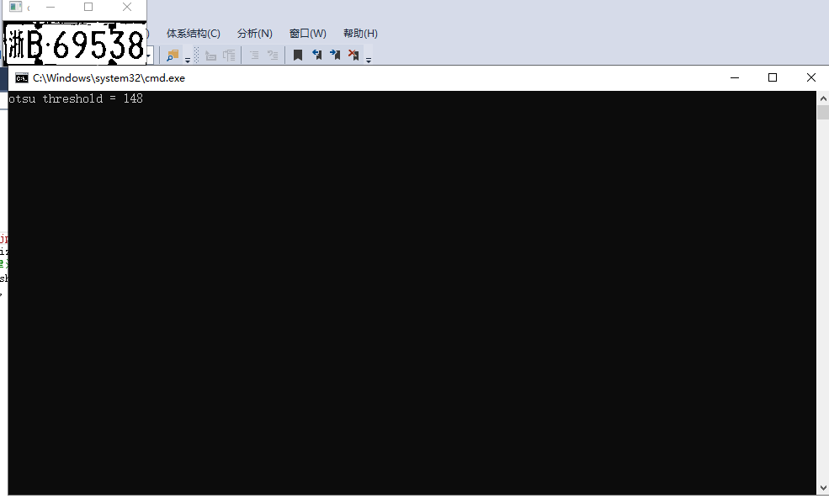Click the decrease indent icon
This screenshot has height=504, width=829.
pos(210,55)
